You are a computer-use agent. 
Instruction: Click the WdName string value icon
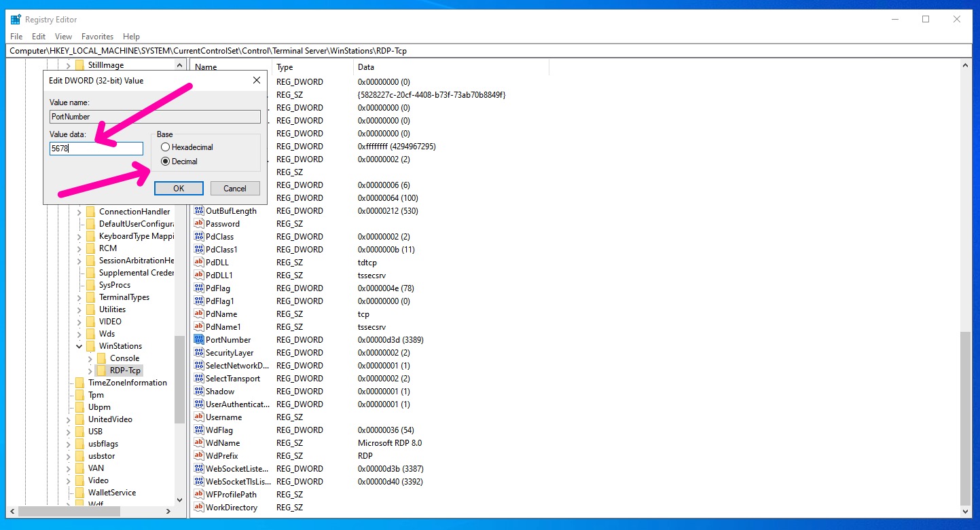point(199,443)
